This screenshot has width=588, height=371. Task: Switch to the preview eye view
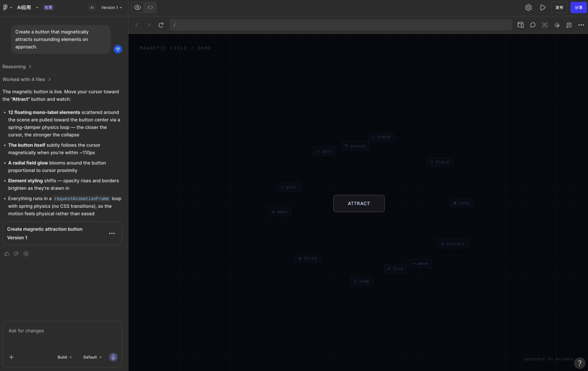click(138, 8)
